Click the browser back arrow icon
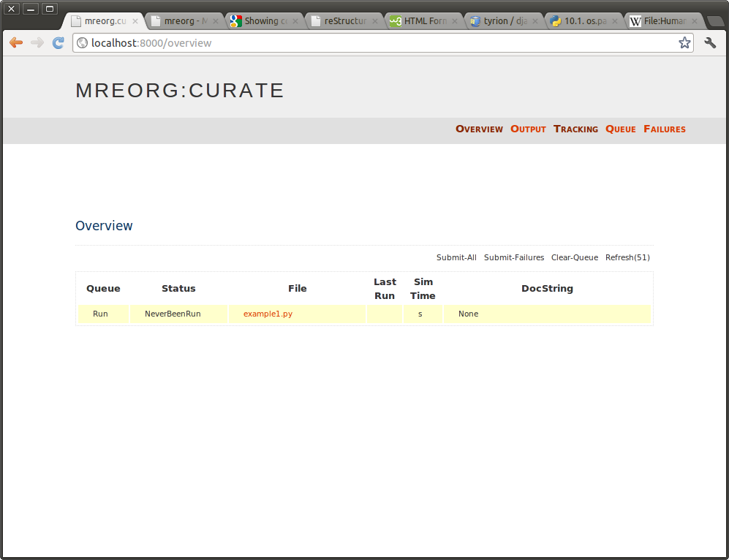The width and height of the screenshot is (729, 560). (x=16, y=42)
